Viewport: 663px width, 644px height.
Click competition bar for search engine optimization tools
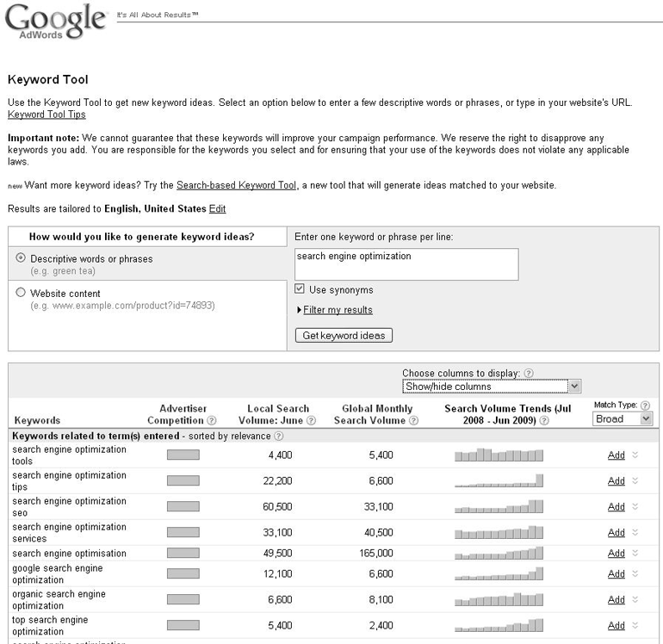[183, 455]
